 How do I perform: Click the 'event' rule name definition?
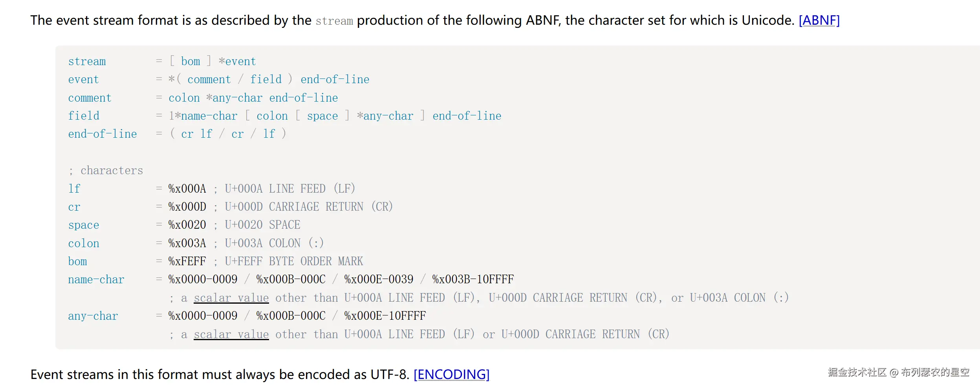coord(84,79)
